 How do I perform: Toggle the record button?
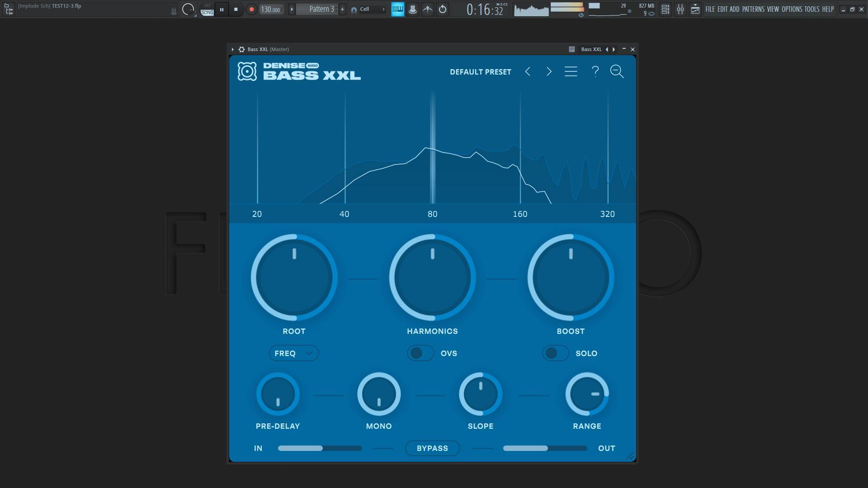pos(251,9)
